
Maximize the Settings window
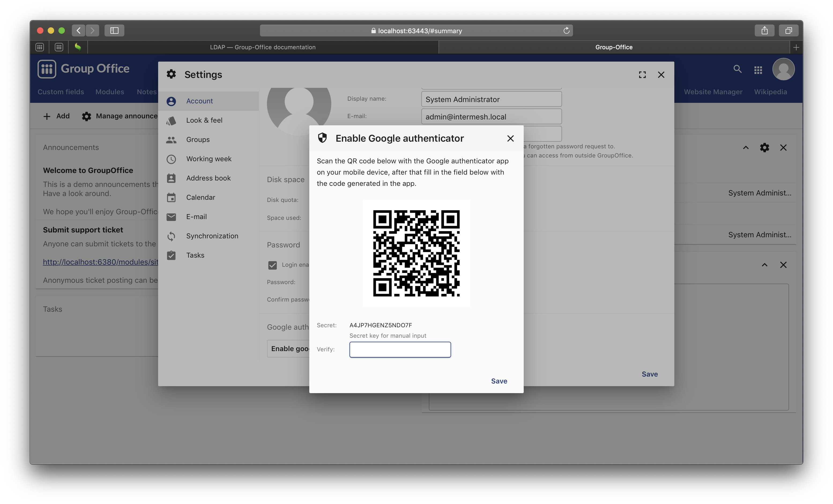click(642, 74)
